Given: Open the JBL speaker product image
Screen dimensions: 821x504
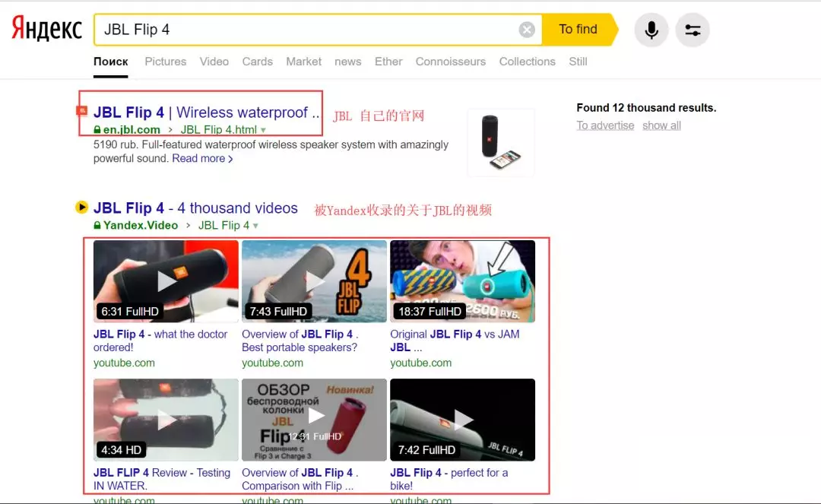Looking at the screenshot, I should tap(500, 142).
